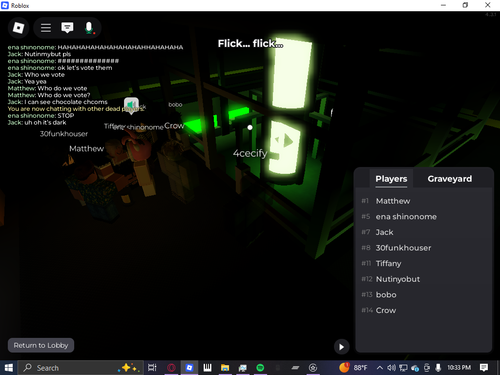Switch to the Players tab
The width and height of the screenshot is (500, 375).
pyautogui.click(x=391, y=179)
